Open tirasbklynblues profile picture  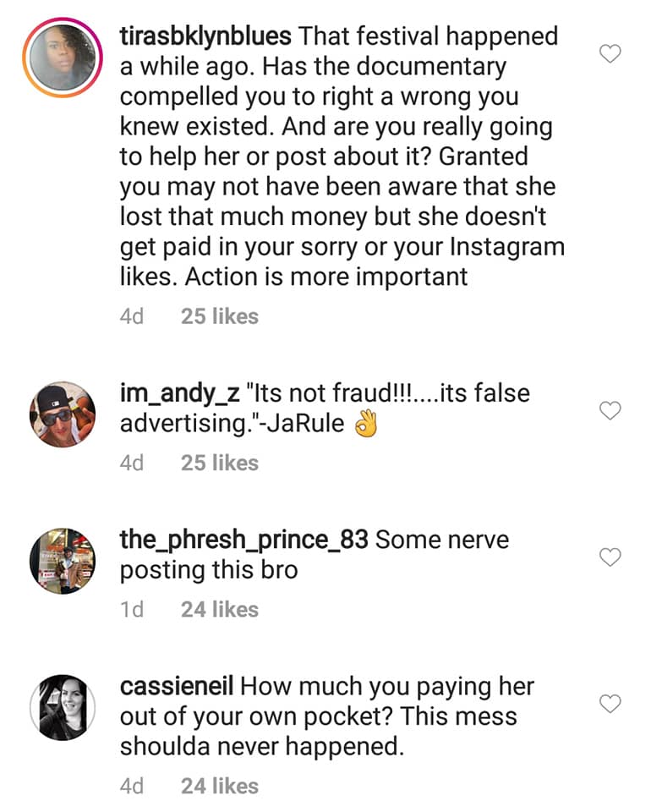click(x=63, y=55)
